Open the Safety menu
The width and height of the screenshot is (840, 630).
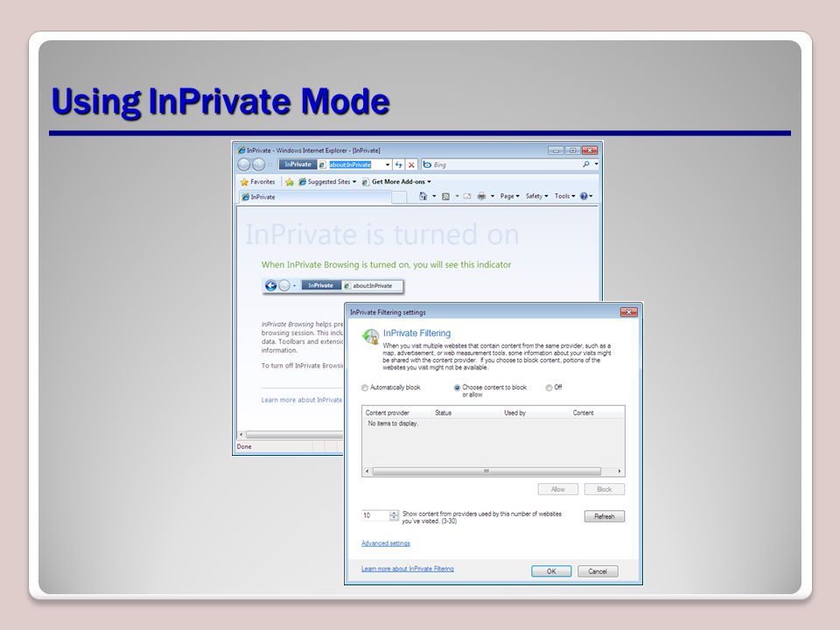536,196
